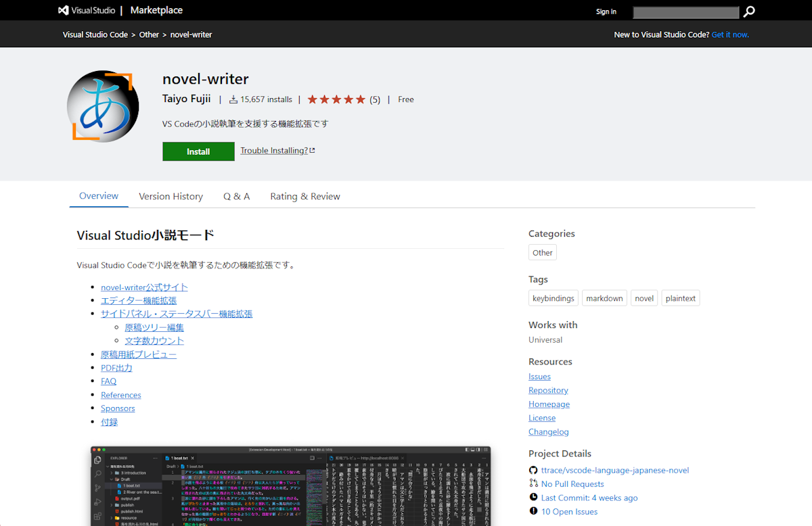The height and width of the screenshot is (526, 812).
Task: Click the Sign in link
Action: click(606, 11)
